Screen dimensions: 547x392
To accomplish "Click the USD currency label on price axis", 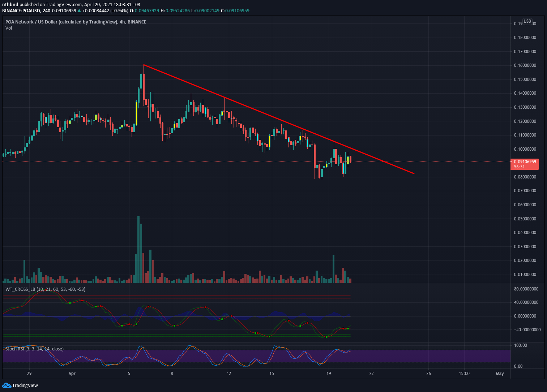I will (527, 21).
